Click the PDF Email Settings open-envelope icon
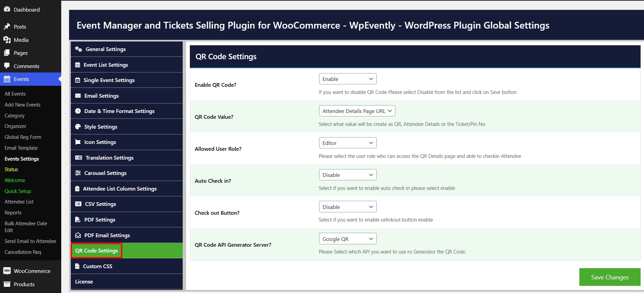This screenshot has height=293, width=644. coord(78,235)
